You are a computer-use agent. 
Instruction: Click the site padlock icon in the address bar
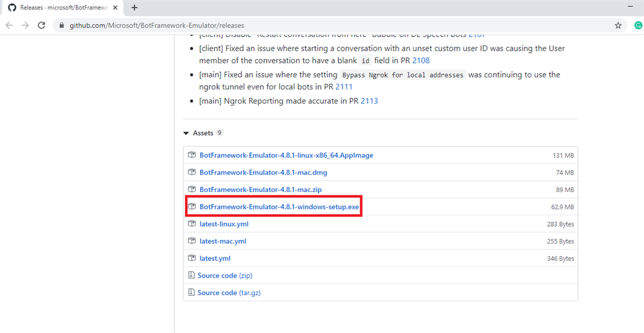[61, 26]
